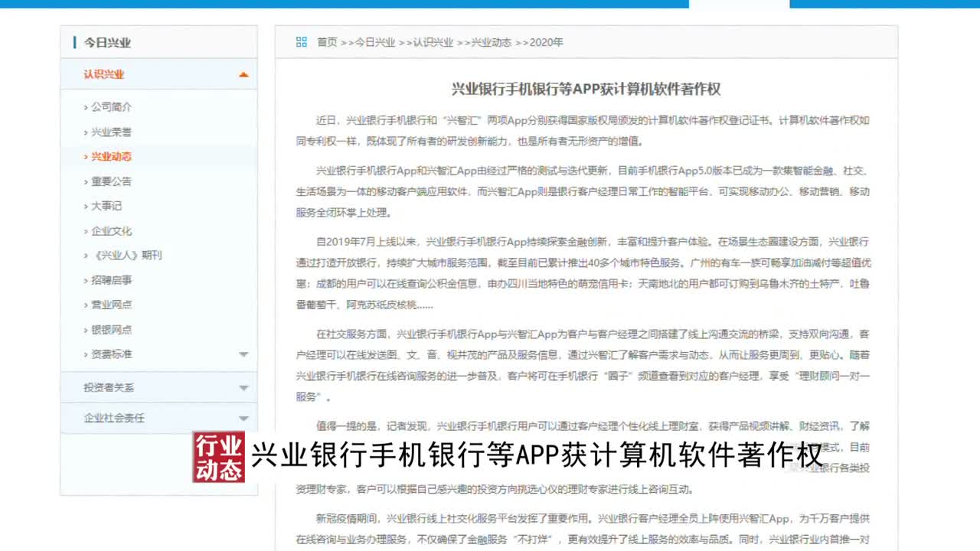Expand the 资费标准 dropdown arrow
The height and width of the screenshot is (551, 980).
point(243,354)
